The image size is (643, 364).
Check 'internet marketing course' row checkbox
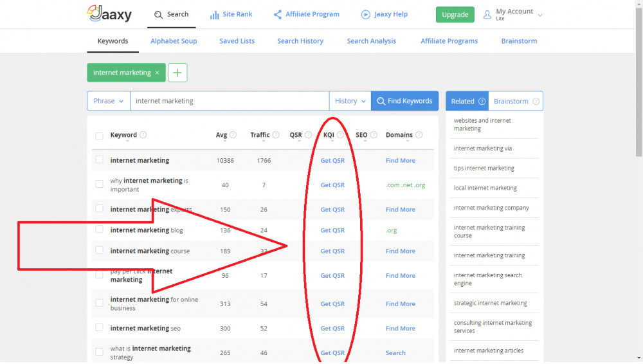pos(99,250)
